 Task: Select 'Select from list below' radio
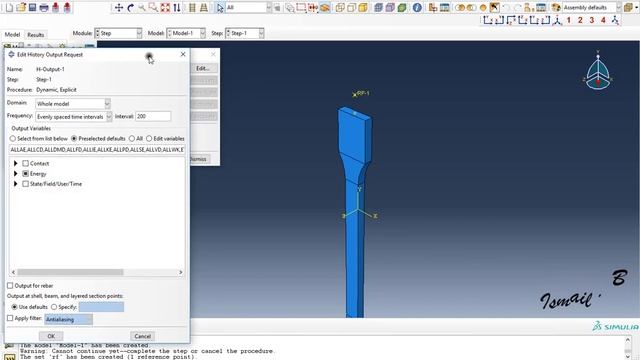click(x=13, y=139)
